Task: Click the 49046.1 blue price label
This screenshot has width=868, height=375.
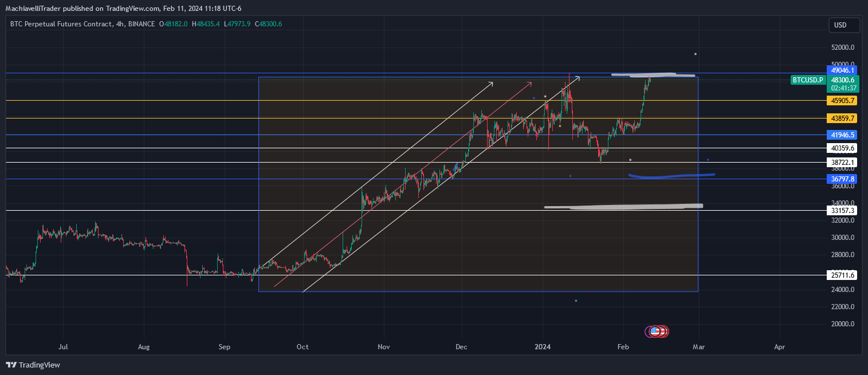Action: coord(842,70)
